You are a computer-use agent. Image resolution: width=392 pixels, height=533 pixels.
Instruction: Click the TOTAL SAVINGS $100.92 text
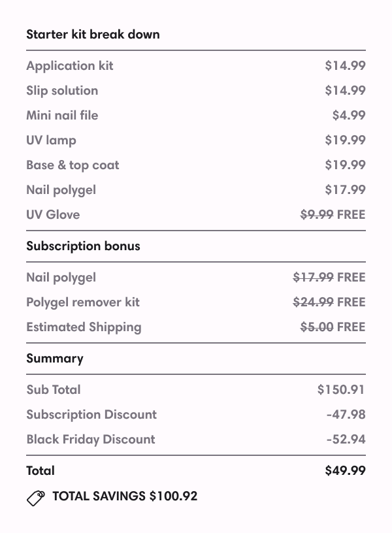(125, 496)
